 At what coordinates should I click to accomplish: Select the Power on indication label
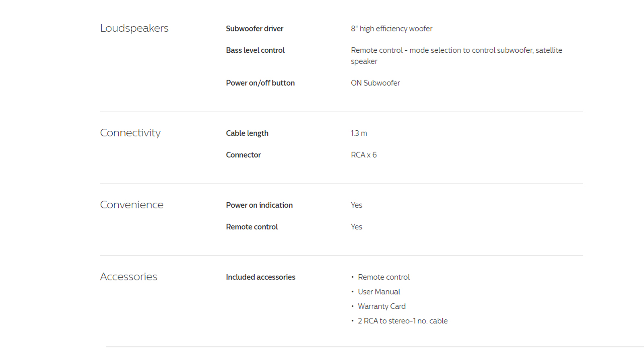[x=259, y=205]
